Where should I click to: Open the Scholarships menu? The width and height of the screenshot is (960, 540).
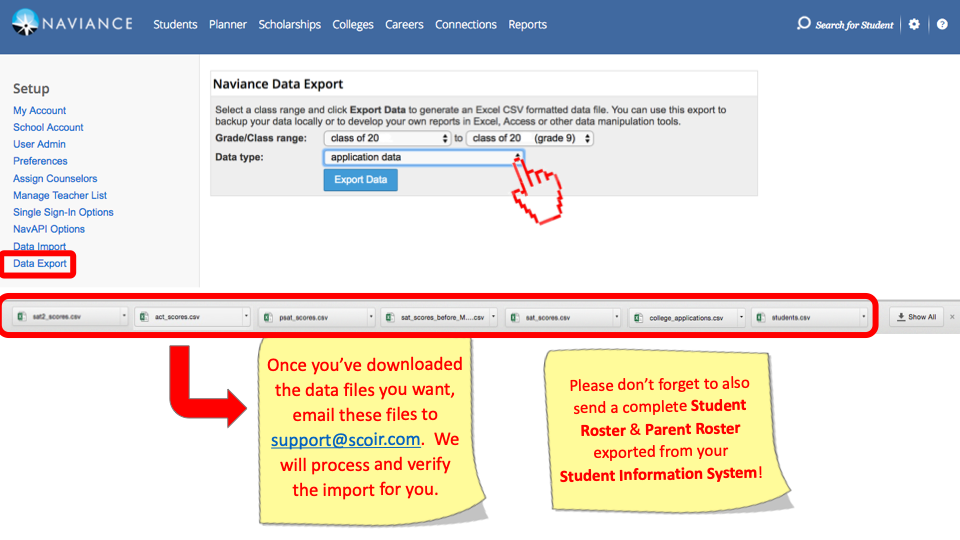click(x=290, y=24)
